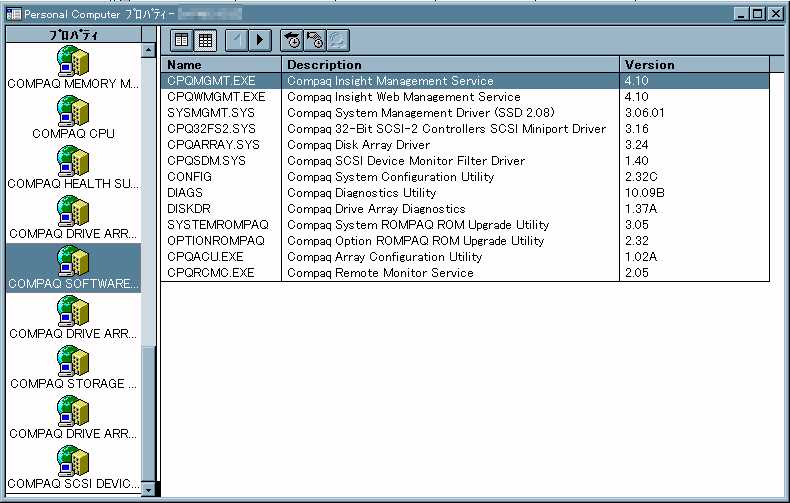790x503 pixels.
Task: Select the SYSTEMROMPAQ name cell
Action: (218, 225)
